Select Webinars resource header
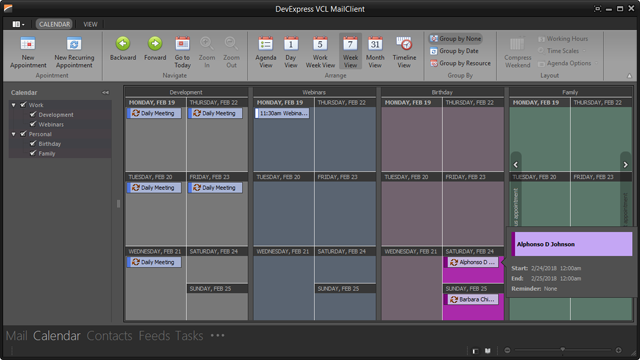 click(x=314, y=92)
